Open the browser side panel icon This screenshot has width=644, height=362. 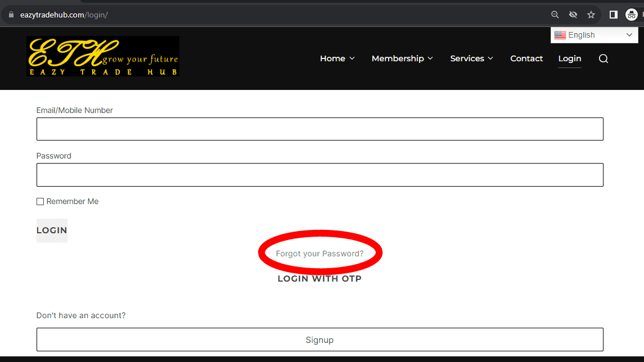[x=614, y=15]
